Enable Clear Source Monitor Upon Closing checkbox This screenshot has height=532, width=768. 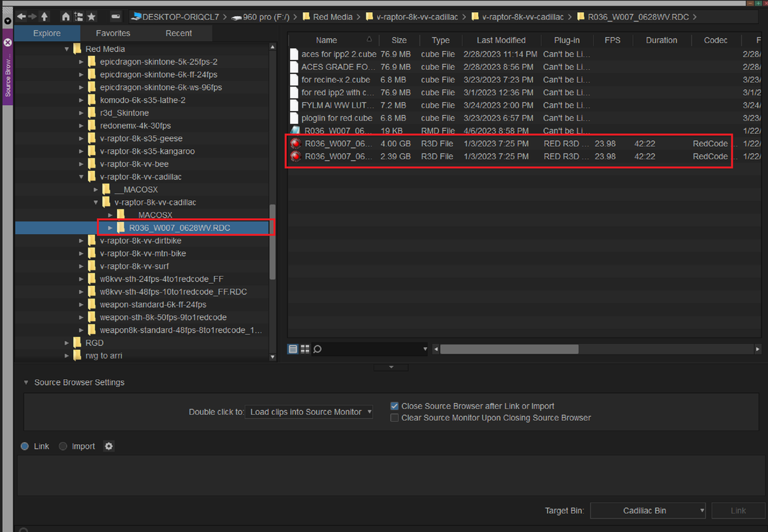[x=394, y=418]
